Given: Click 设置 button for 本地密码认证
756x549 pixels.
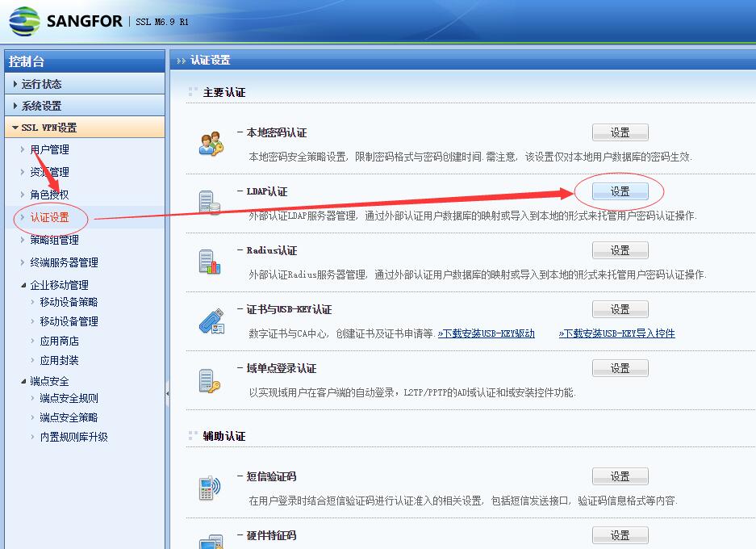Looking at the screenshot, I should tap(620, 132).
